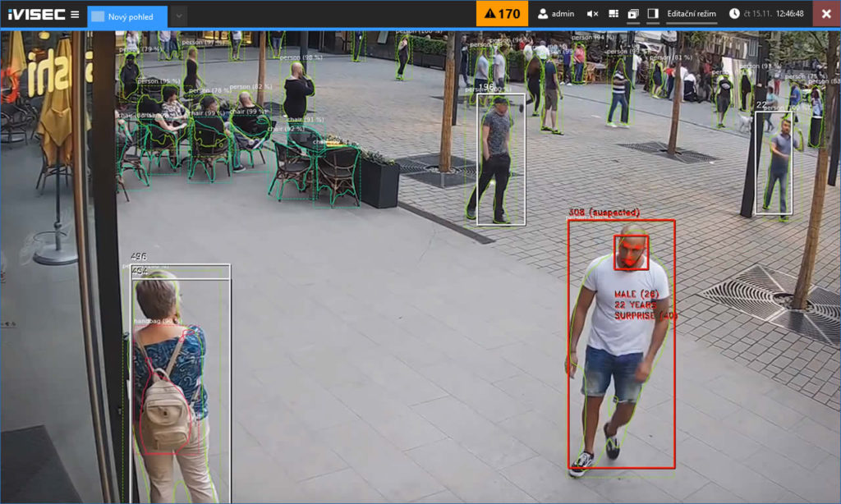Expand the chevron beside Nový pohled tab
Screen dimensions: 841x504
179,16
